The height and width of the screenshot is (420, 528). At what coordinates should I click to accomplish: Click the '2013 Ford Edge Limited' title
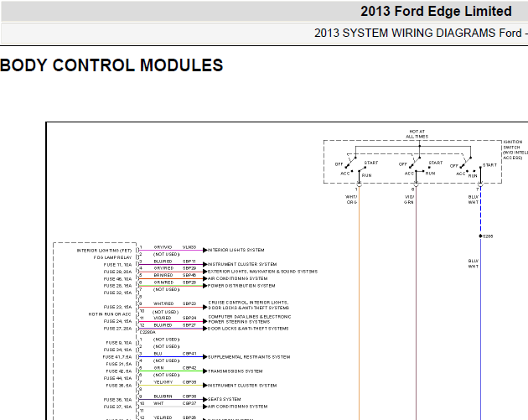(436, 12)
